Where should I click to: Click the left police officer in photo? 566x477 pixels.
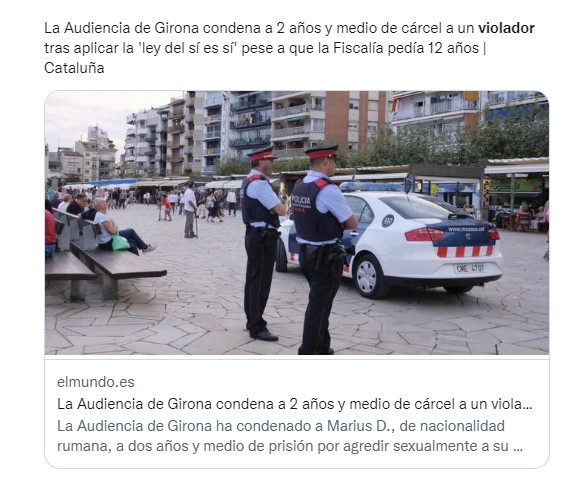[x=262, y=244]
